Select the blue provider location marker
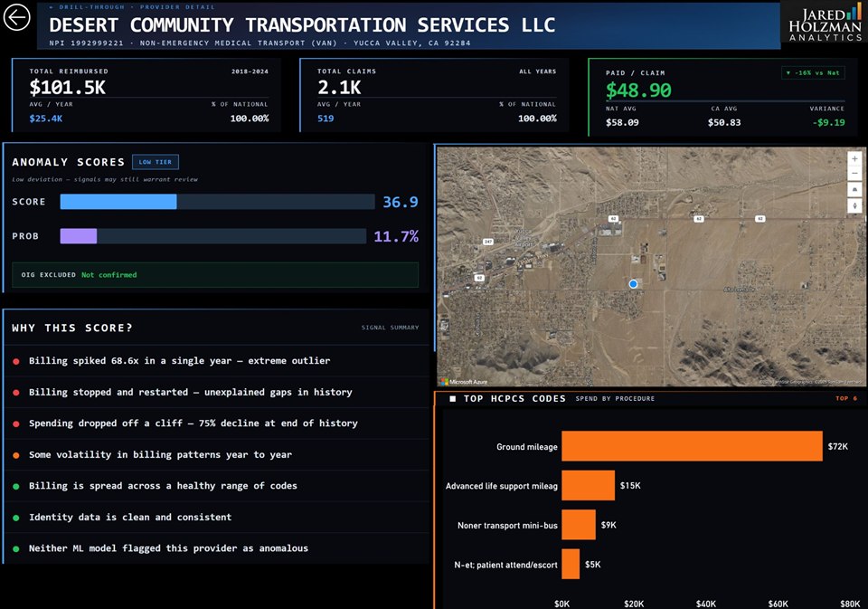 633,284
